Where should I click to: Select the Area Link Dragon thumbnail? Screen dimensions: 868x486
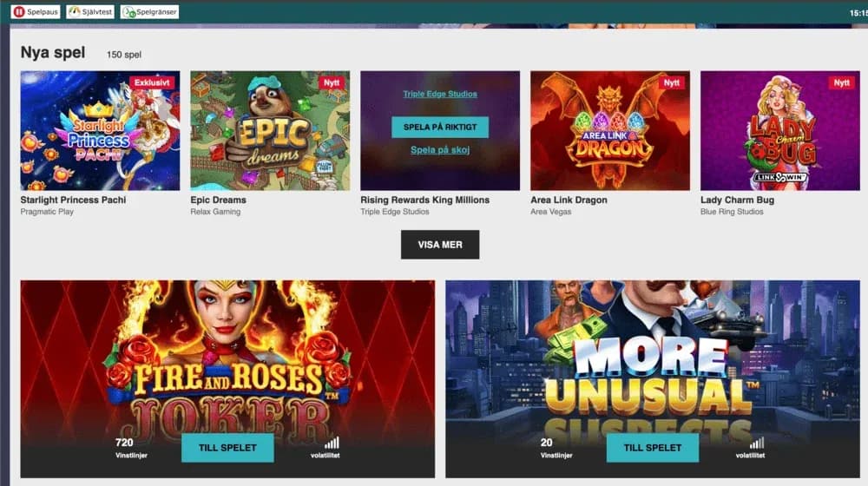610,131
